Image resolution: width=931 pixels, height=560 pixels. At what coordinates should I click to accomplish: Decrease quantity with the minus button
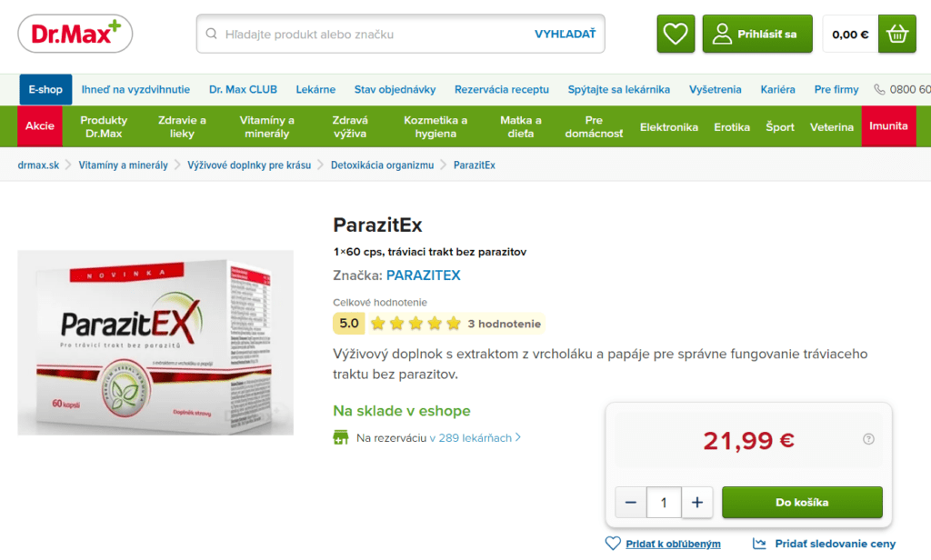(631, 503)
